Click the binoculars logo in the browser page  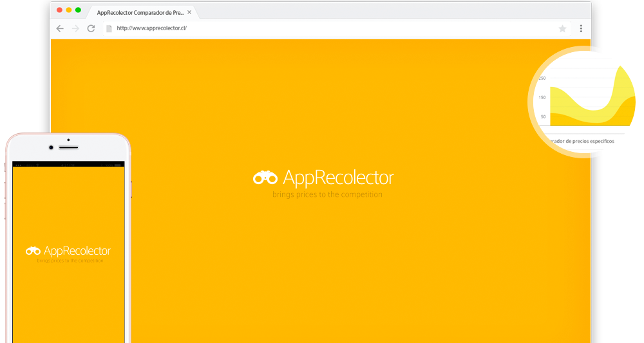point(265,177)
